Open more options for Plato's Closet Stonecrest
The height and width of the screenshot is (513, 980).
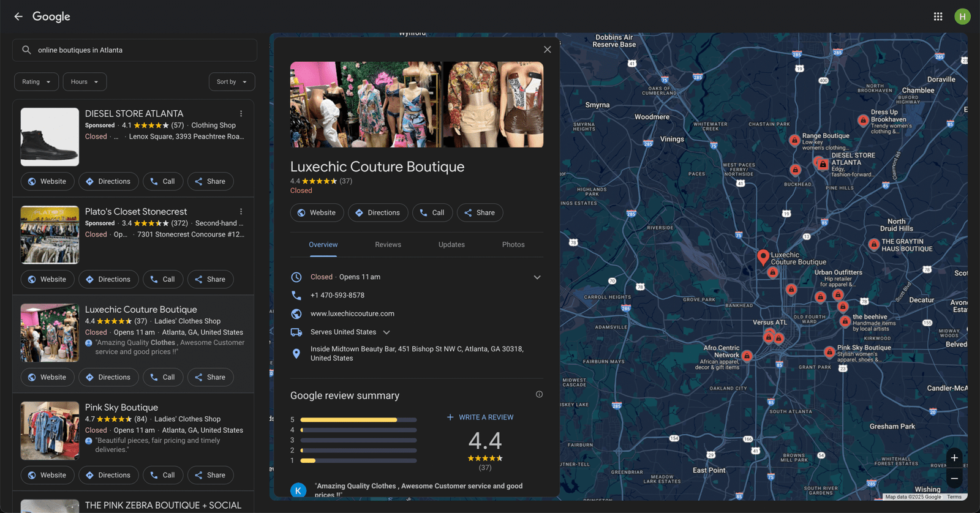coord(241,212)
